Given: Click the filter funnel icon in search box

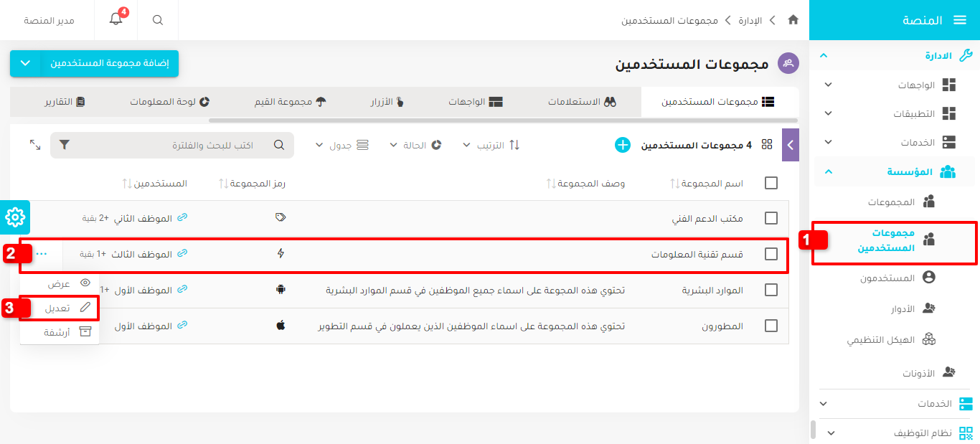Looking at the screenshot, I should 65,145.
